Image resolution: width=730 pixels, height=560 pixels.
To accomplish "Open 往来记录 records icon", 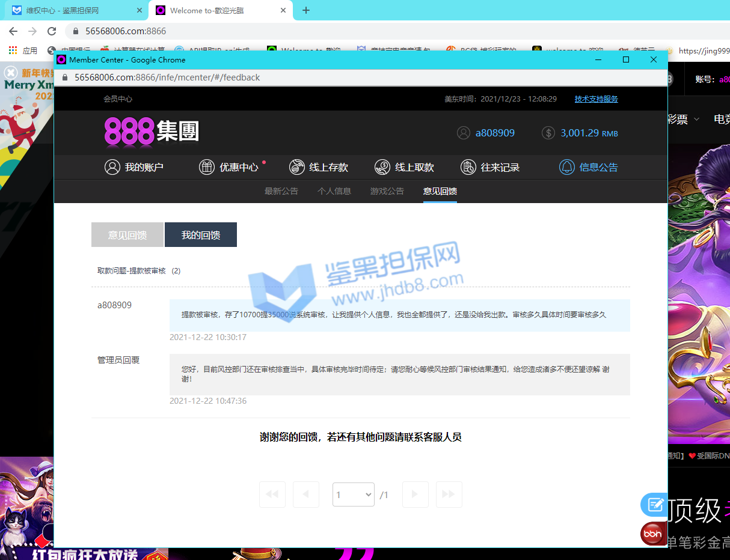I will (468, 167).
